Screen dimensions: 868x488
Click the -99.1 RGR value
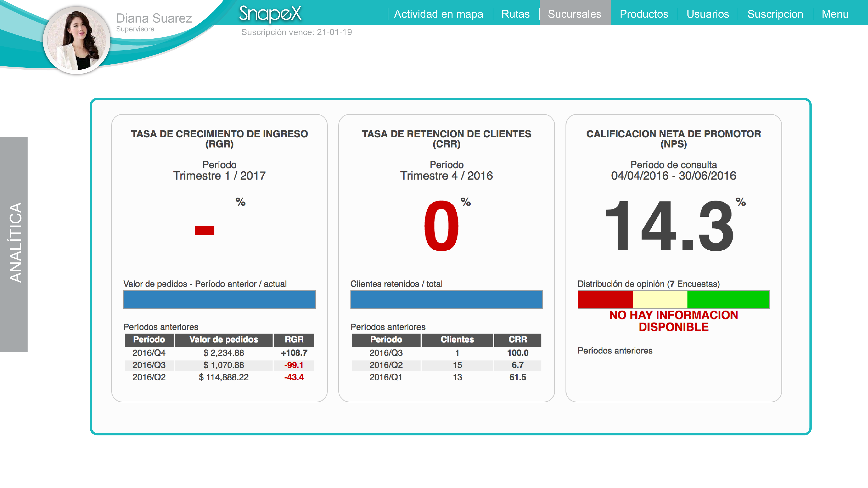pos(294,365)
